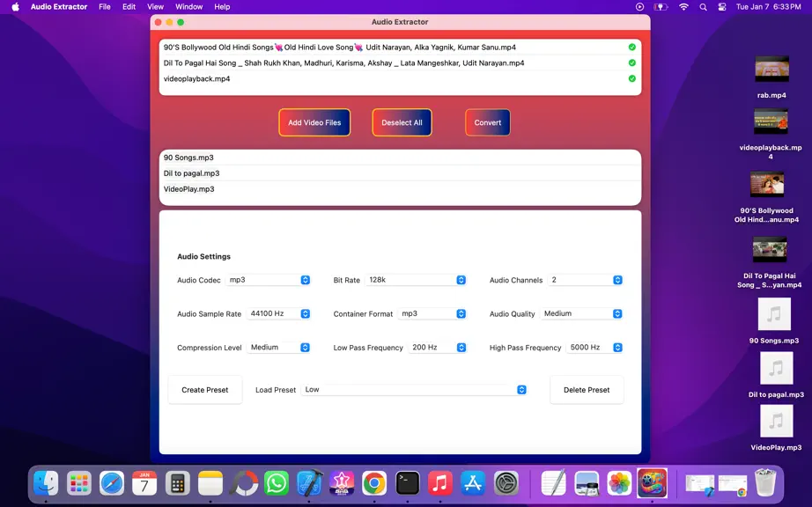The height and width of the screenshot is (507, 812).
Task: Click Deselect All button
Action: 402,122
